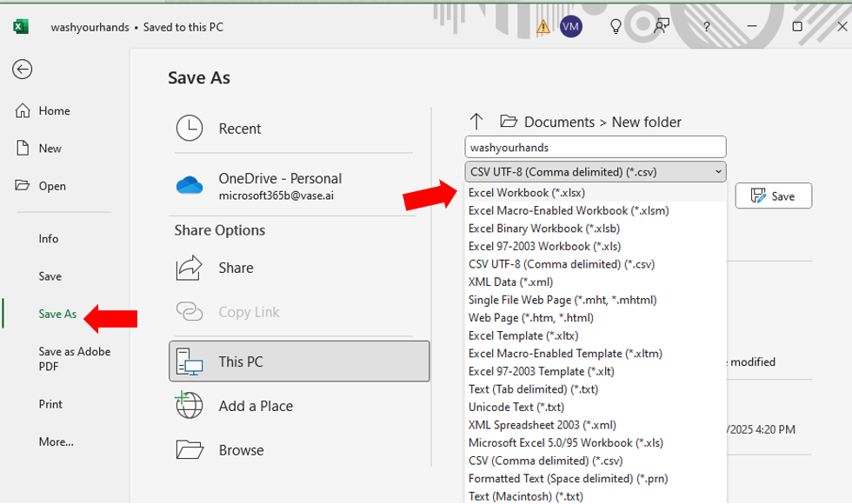The height and width of the screenshot is (504, 852).
Task: Click the Save button
Action: [773, 196]
